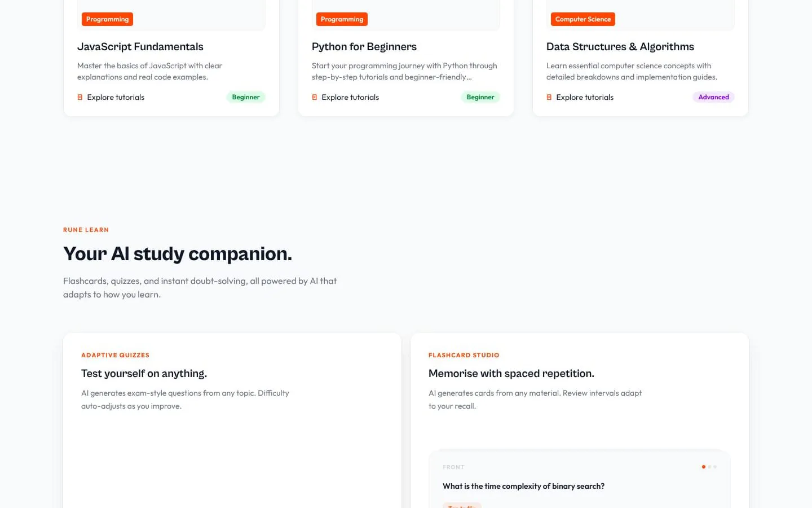This screenshot has height=508, width=812.
Task: Select the Programming tag on Python for Beginners card
Action: click(x=342, y=19)
